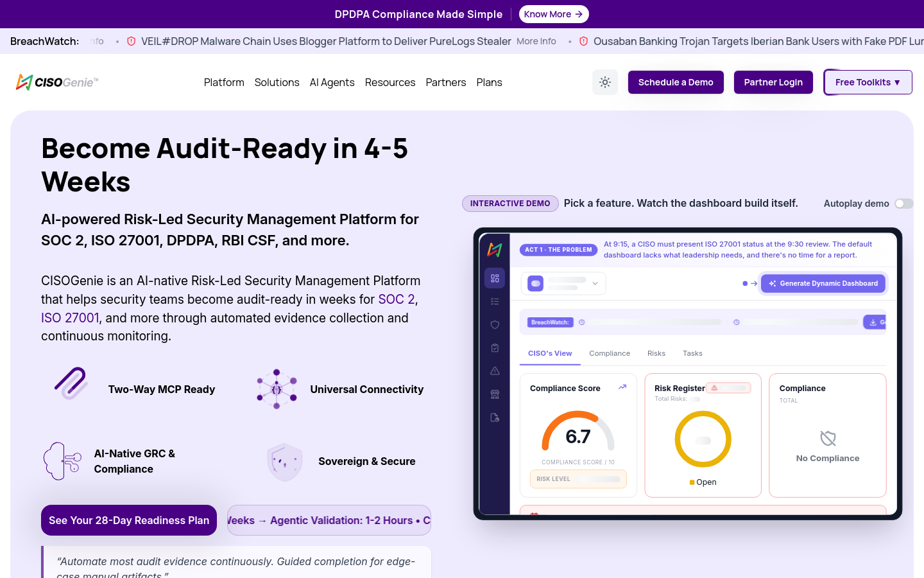Click the Know More button
924x578 pixels.
pos(554,14)
